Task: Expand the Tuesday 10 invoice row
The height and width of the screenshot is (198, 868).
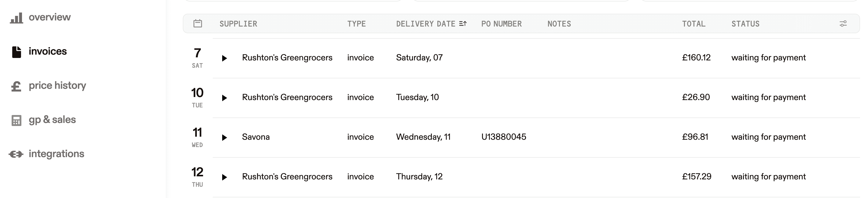Action: 224,98
